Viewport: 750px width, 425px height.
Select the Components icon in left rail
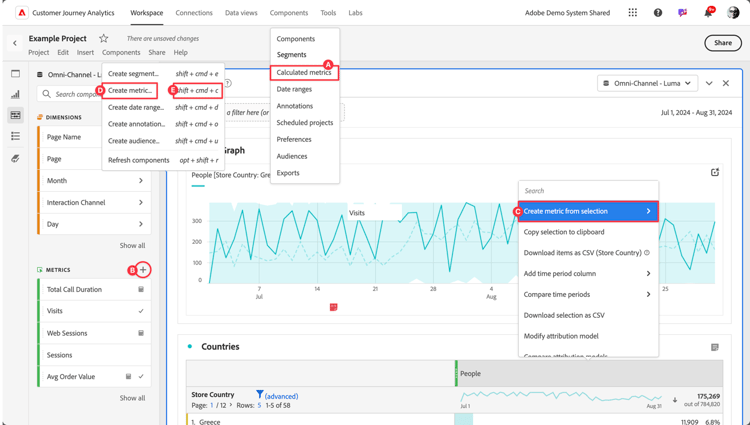pyautogui.click(x=15, y=115)
